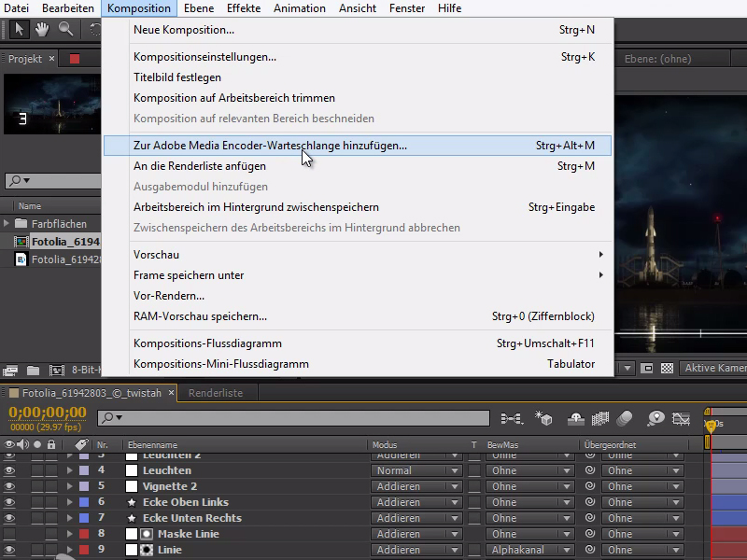This screenshot has width=747, height=560.
Task: Open the Graph Editor
Action: (x=682, y=420)
